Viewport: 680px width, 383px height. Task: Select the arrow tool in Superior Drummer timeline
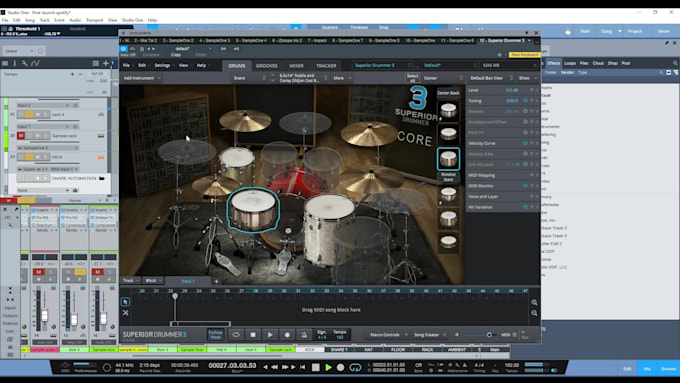click(x=125, y=302)
